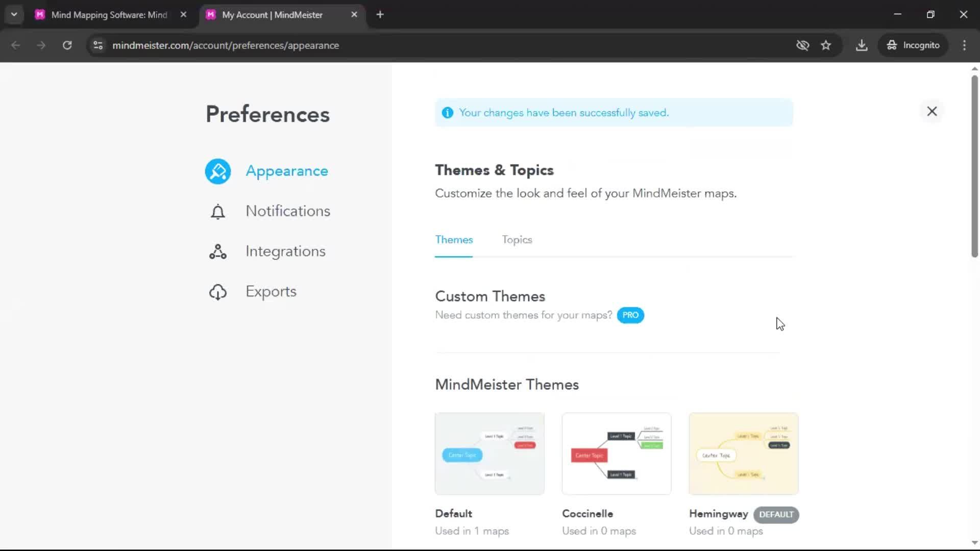Minimize the browser window

pos(898,15)
